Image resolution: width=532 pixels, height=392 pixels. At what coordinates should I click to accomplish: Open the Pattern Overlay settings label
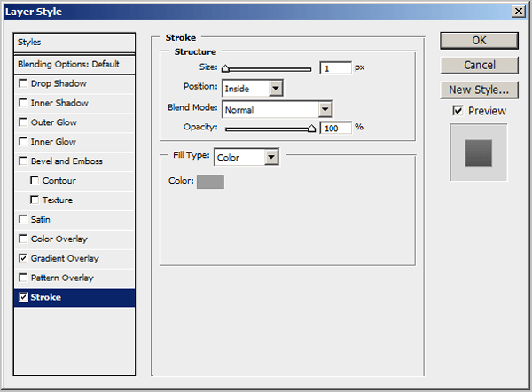[62, 278]
